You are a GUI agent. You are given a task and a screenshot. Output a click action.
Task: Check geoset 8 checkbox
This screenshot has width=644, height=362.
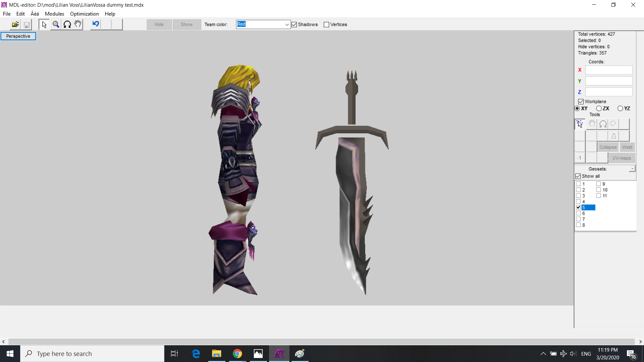click(x=578, y=225)
